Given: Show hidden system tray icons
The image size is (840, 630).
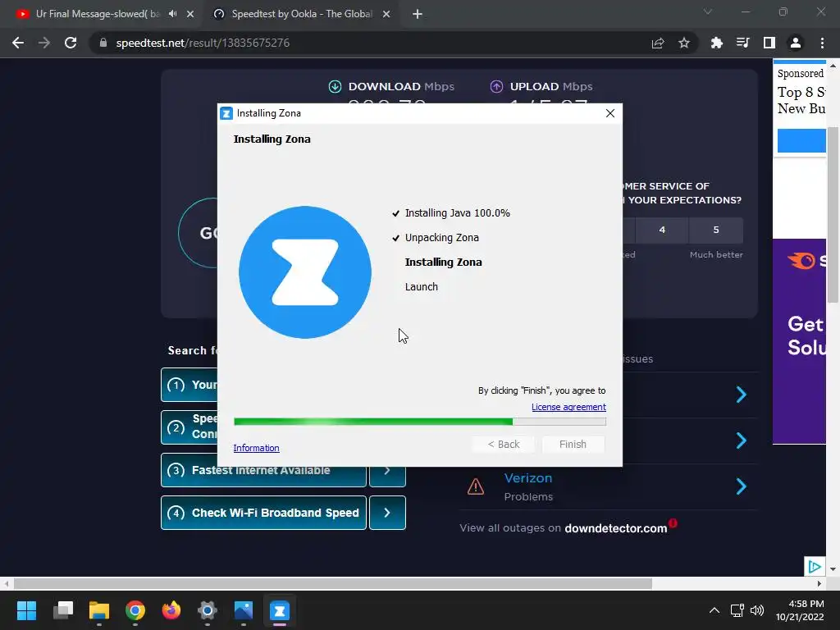Looking at the screenshot, I should [x=714, y=610].
